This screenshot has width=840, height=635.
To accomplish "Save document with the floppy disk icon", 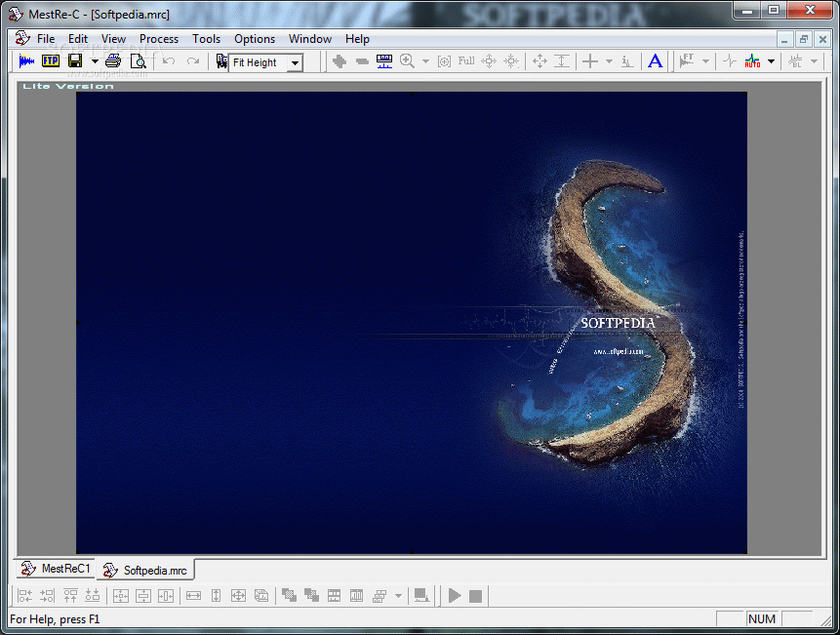I will [x=75, y=61].
